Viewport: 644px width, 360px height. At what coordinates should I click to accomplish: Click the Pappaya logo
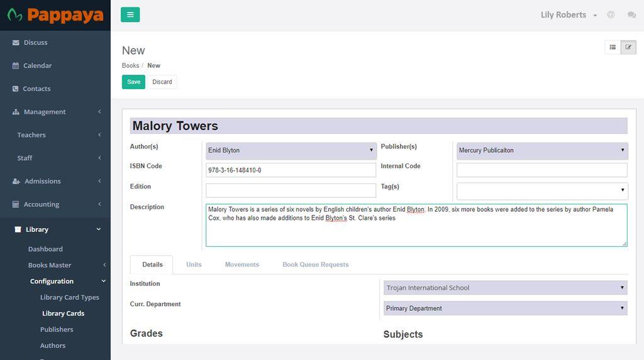[55, 15]
